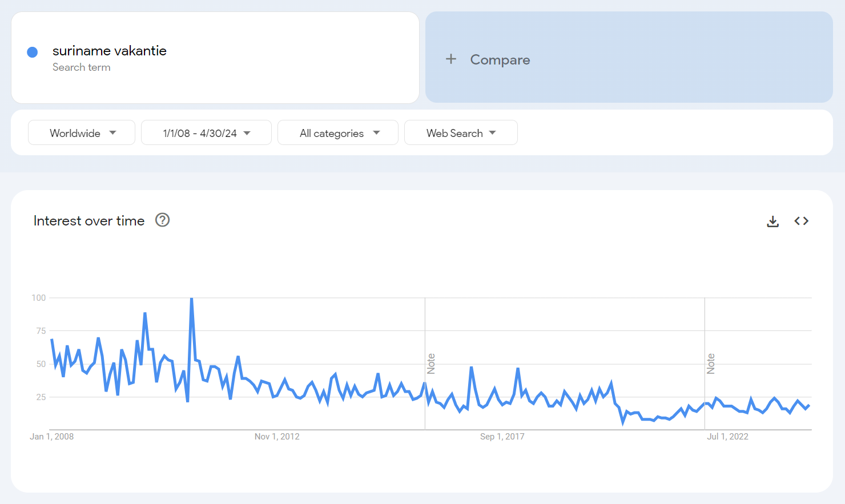The height and width of the screenshot is (504, 845).
Task: Download the interest over time CSV
Action: click(772, 221)
